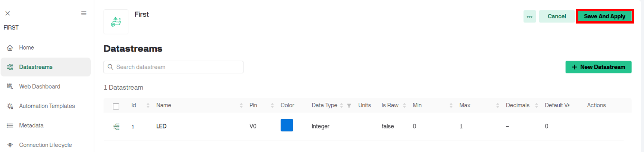Click the First template device icon

point(116,22)
